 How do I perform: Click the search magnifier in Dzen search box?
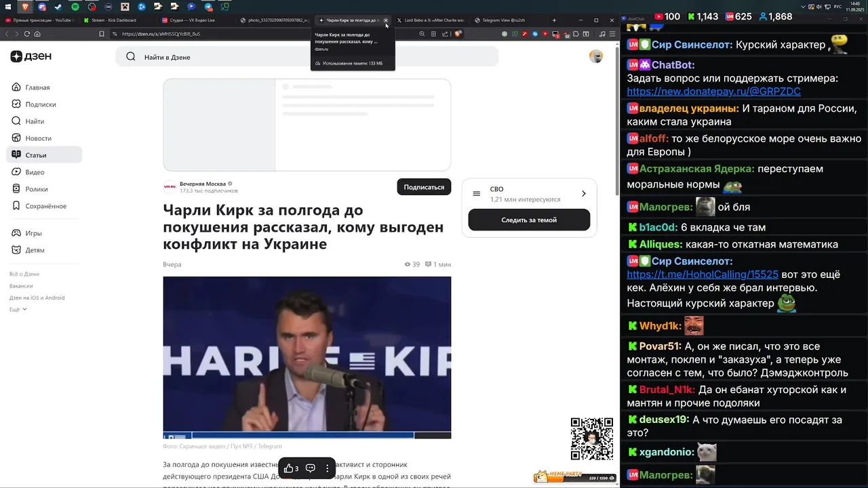(x=131, y=57)
